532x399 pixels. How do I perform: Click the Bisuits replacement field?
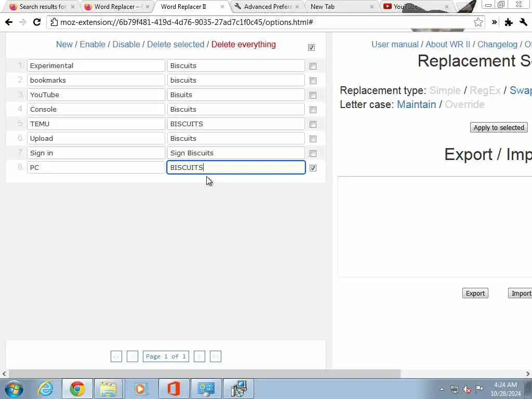click(x=236, y=95)
